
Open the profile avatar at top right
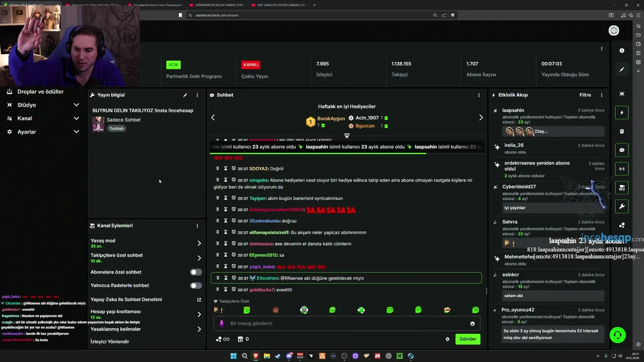pos(614,31)
